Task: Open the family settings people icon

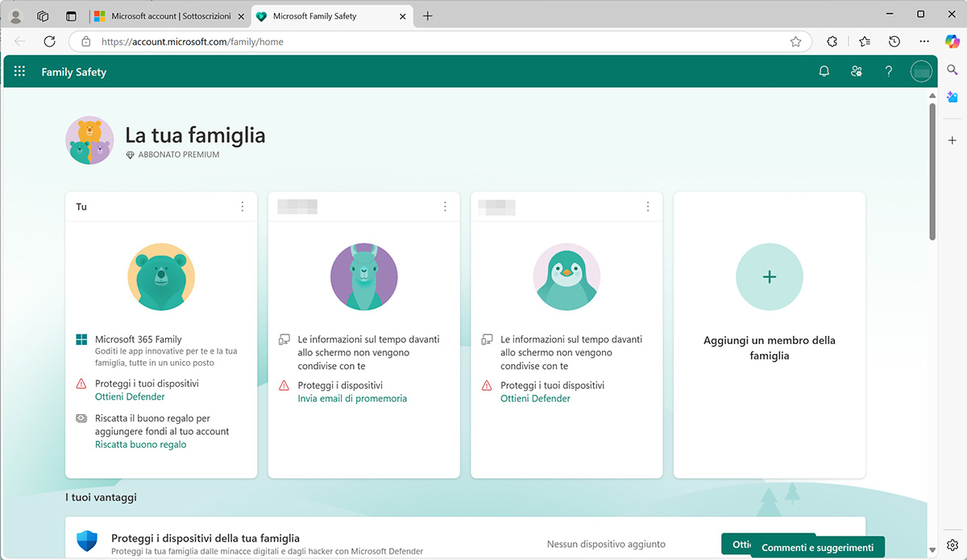Action: [856, 72]
